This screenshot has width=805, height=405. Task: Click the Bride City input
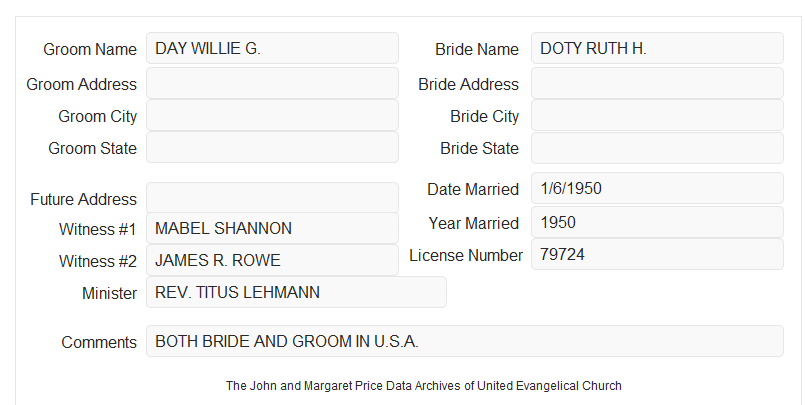click(657, 115)
